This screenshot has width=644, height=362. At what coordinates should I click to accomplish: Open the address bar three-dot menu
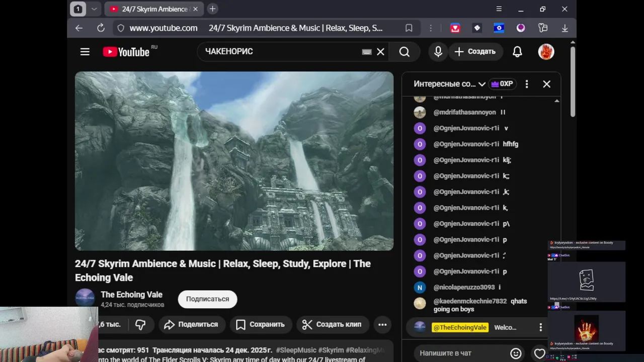coord(431,28)
